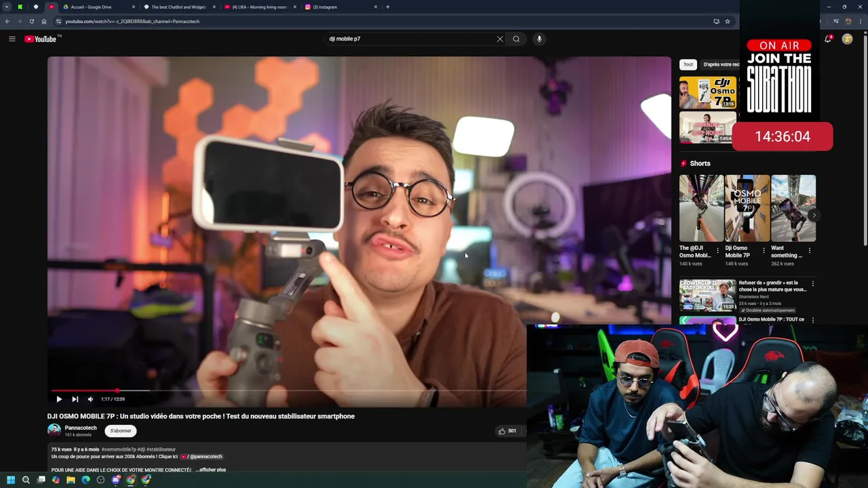Select the 'Tout' filter chip
The width and height of the screenshot is (868, 488).
688,64
